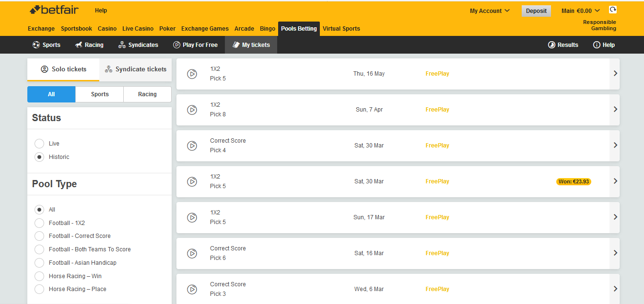
Task: Click the Results pie-chart icon
Action: click(551, 45)
